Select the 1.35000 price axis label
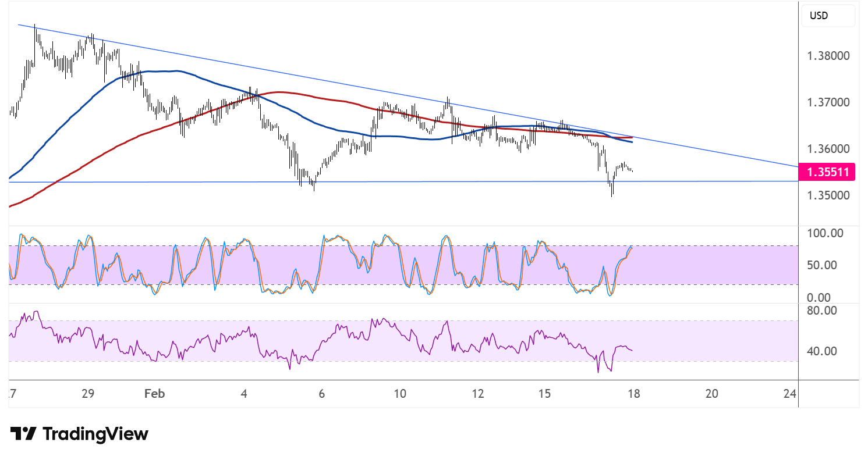Image resolution: width=868 pixels, height=460 pixels. click(x=828, y=195)
